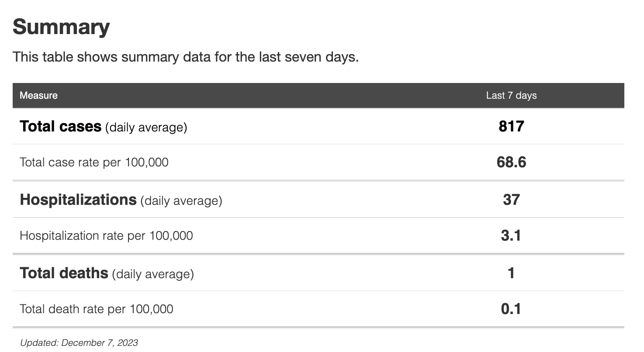This screenshot has width=644, height=352.
Task: Click '(daily average)' next to Total cases
Action: click(146, 128)
